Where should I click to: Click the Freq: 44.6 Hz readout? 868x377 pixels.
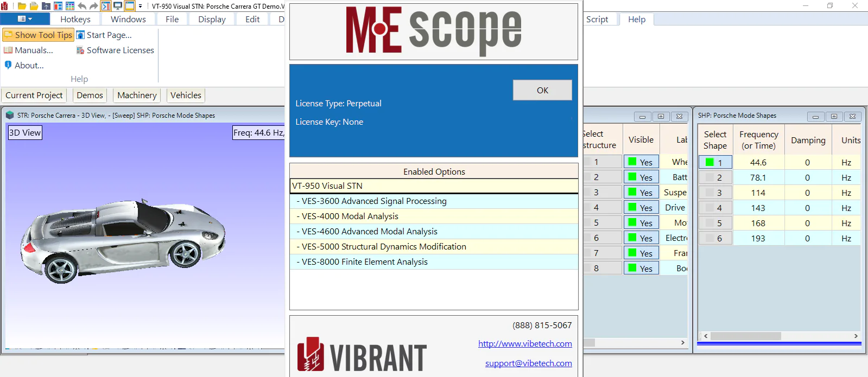coord(258,132)
